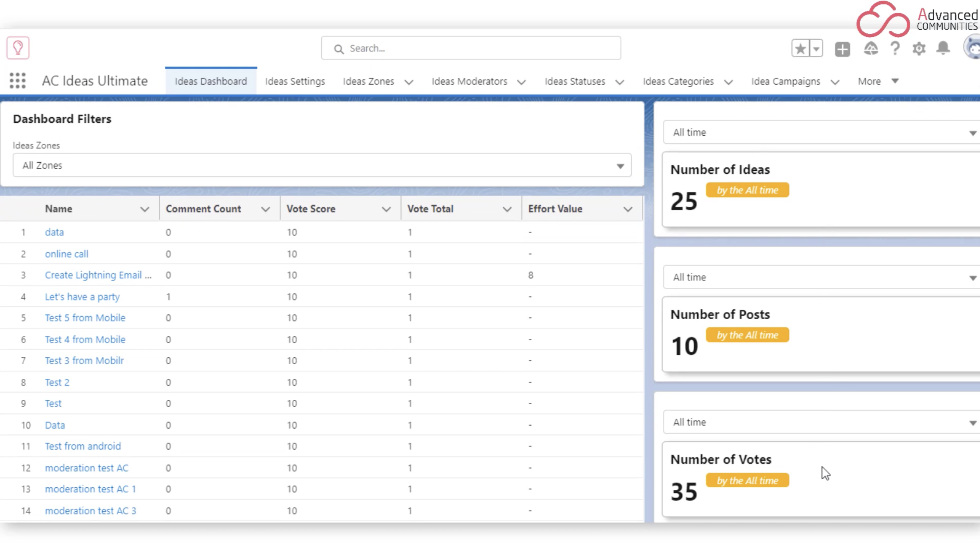Open the 'moderation test AC 3' idea
The height and width of the screenshot is (550, 980).
point(91,511)
